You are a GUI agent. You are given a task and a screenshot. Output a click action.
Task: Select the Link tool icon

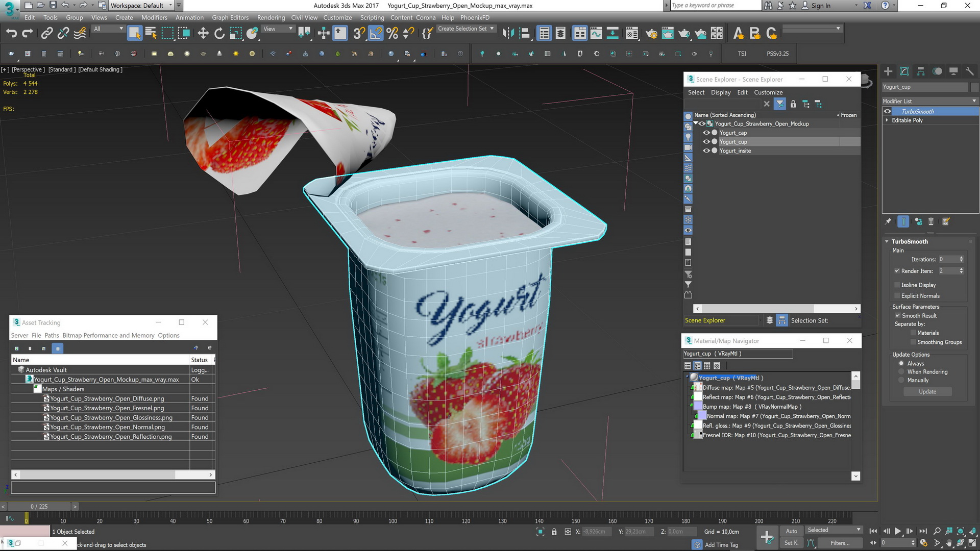46,34
